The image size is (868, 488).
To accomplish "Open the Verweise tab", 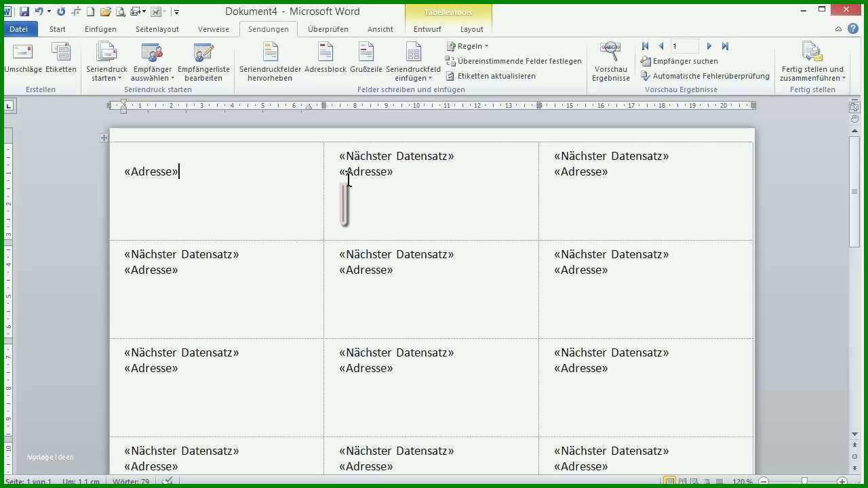I will [214, 29].
